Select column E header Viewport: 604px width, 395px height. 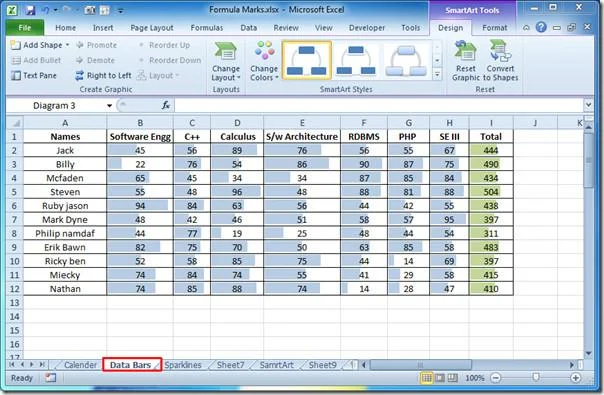pyautogui.click(x=302, y=123)
